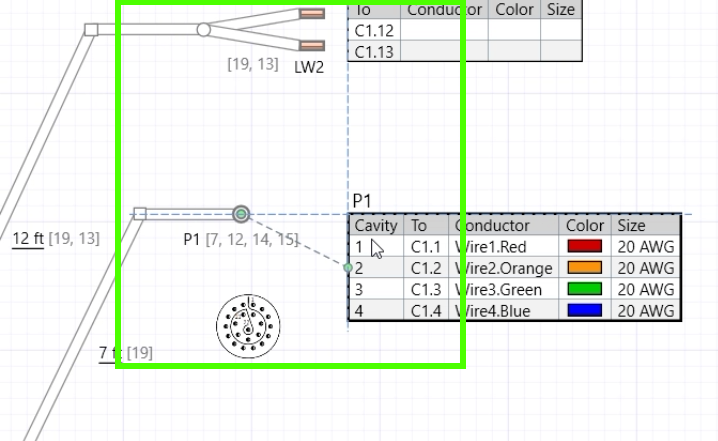Click the 20 AWG size for Wire1.Red
This screenshot has width=718, height=441.
(x=646, y=247)
